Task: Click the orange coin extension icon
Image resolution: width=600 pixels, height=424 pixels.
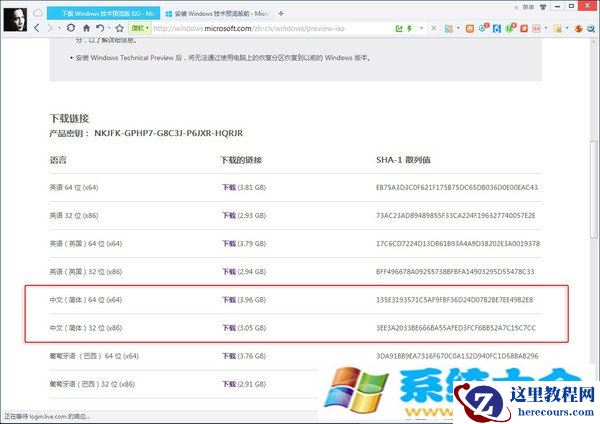Action: [579, 29]
